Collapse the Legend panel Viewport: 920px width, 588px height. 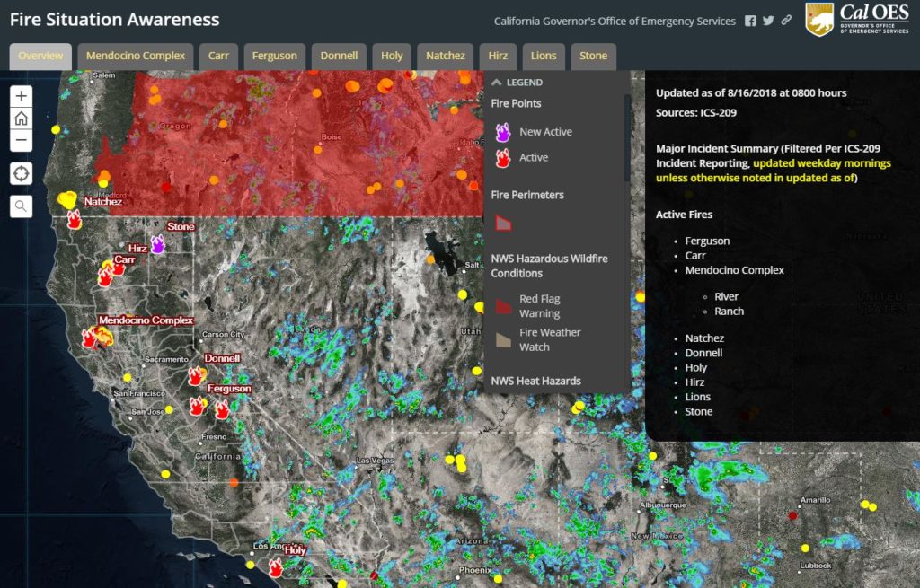pyautogui.click(x=496, y=83)
